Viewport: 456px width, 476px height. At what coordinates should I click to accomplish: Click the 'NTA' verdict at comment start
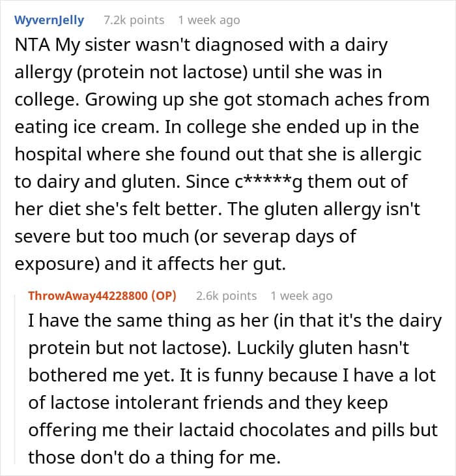pos(32,45)
